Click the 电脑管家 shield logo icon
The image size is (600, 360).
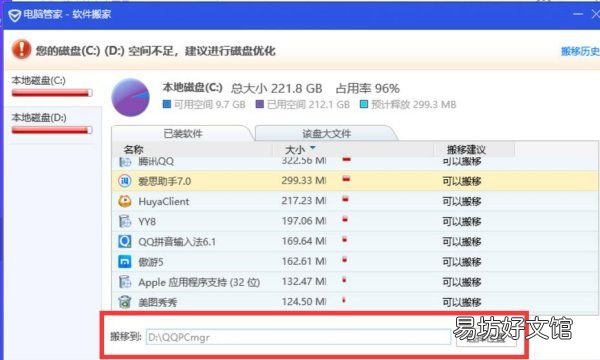coord(15,15)
